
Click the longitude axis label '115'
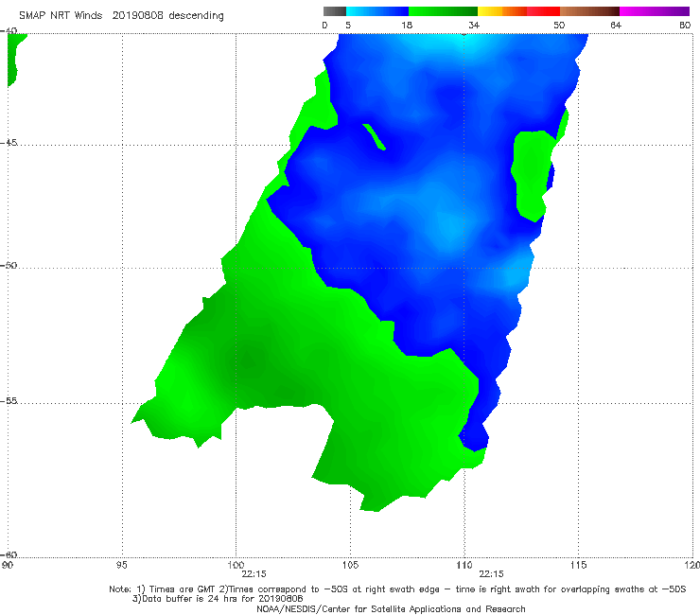579,565
